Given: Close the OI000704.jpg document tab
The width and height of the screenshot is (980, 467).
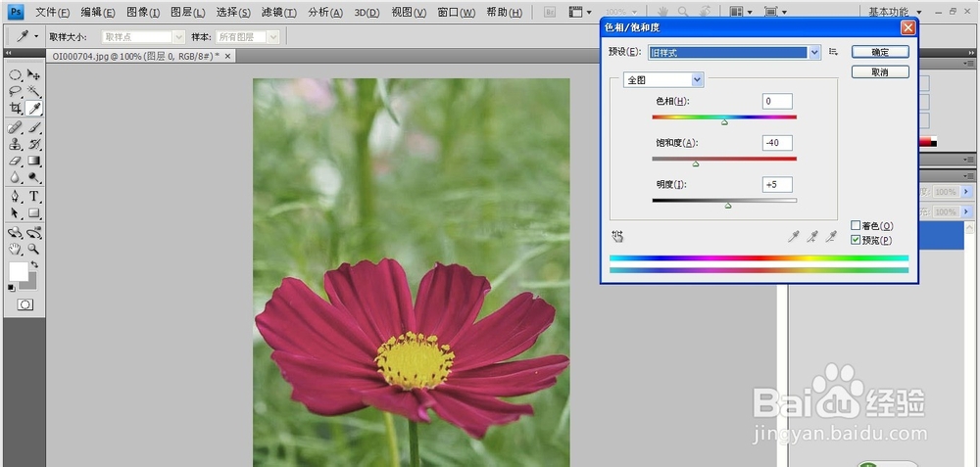Looking at the screenshot, I should coord(227,56).
